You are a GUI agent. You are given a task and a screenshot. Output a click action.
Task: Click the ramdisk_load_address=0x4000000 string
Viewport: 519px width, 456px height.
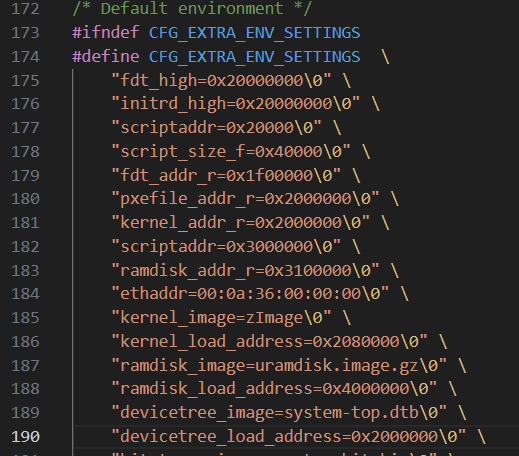274,389
